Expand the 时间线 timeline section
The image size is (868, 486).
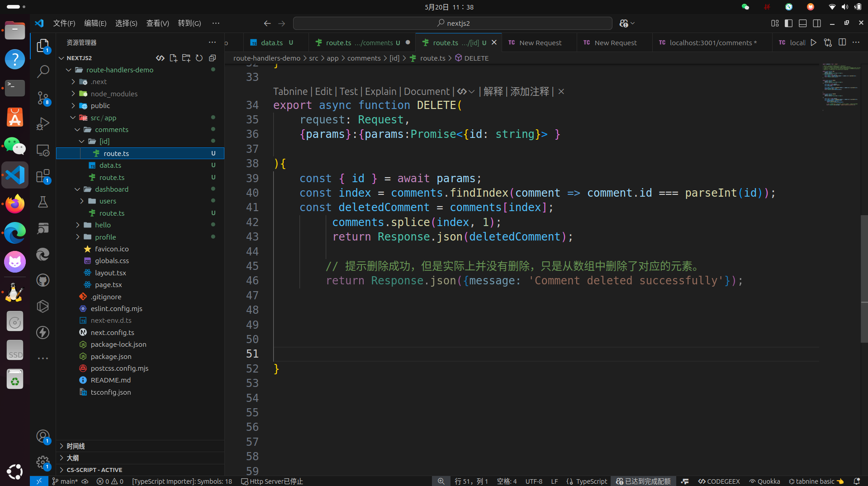point(76,446)
